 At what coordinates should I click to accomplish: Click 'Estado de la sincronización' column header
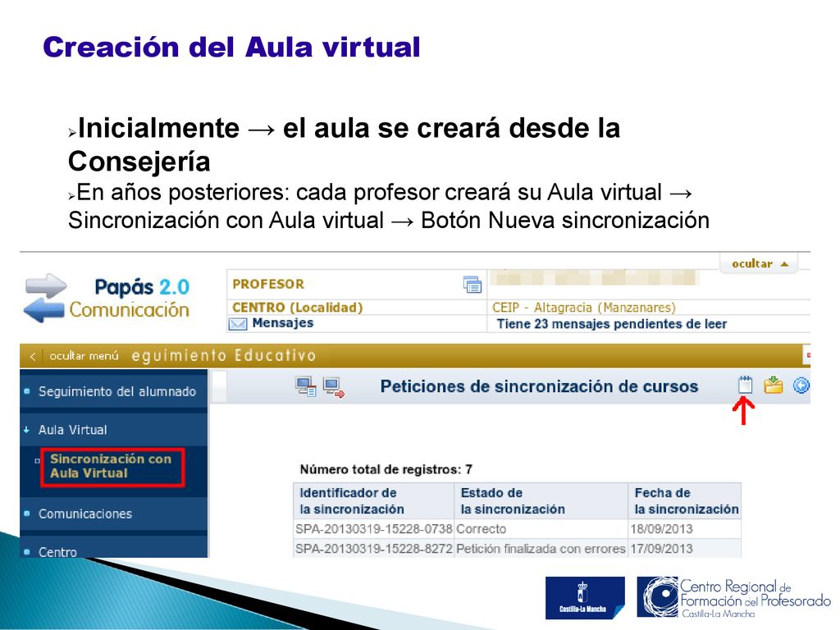point(541,501)
